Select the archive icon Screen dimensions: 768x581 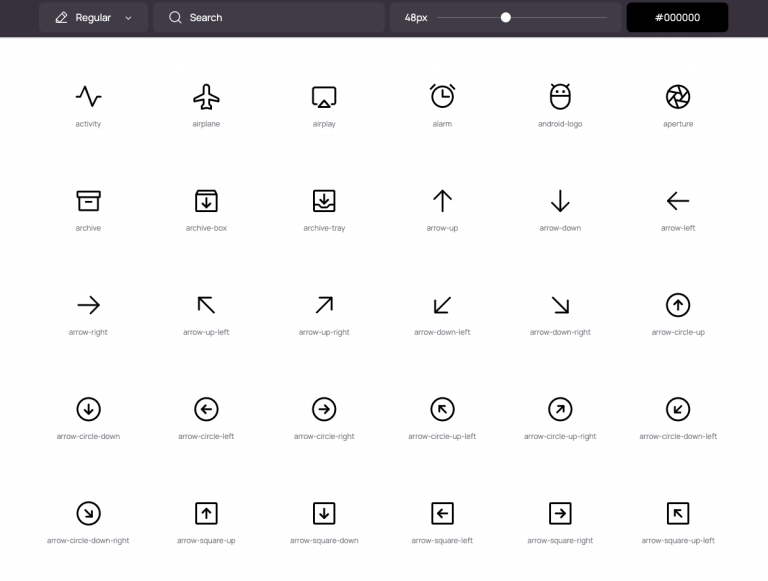tap(89, 201)
